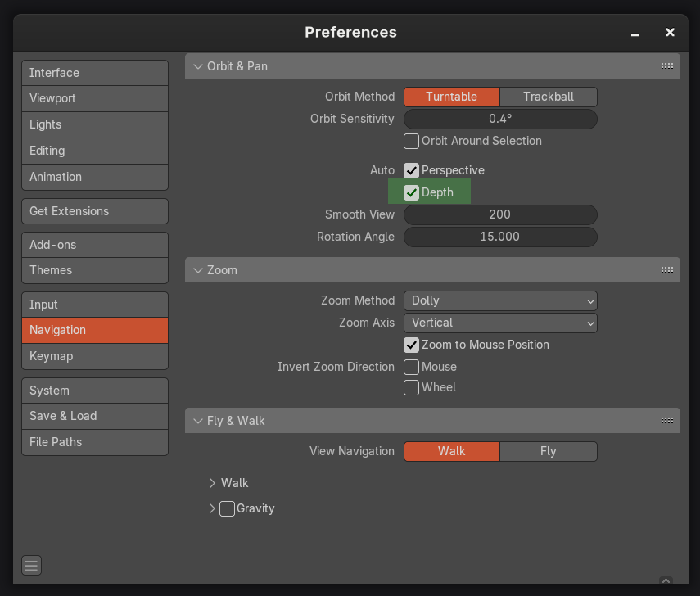Enable Orbit Around Selection
The width and height of the screenshot is (700, 596).
411,141
